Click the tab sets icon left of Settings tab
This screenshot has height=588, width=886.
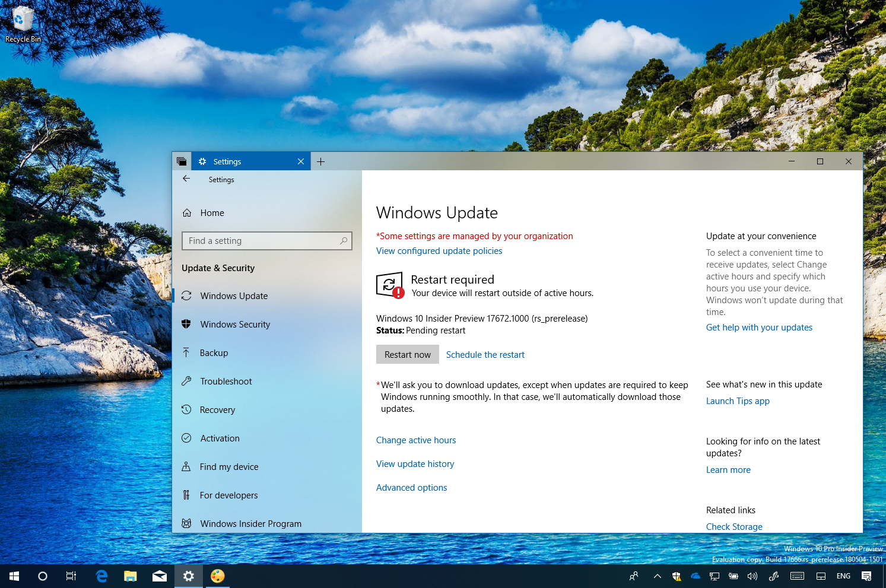pyautogui.click(x=182, y=161)
